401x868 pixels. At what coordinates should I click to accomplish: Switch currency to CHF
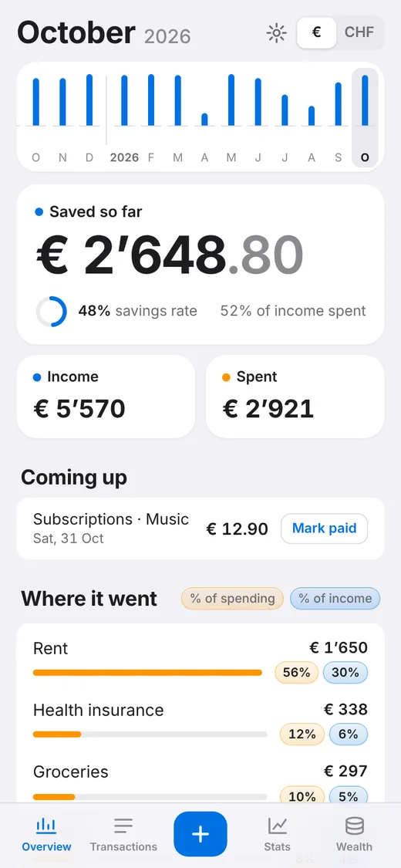pyautogui.click(x=359, y=32)
